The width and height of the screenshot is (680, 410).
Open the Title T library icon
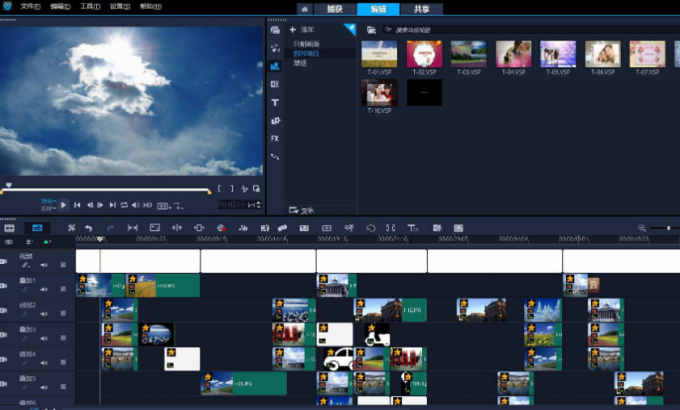click(x=275, y=102)
